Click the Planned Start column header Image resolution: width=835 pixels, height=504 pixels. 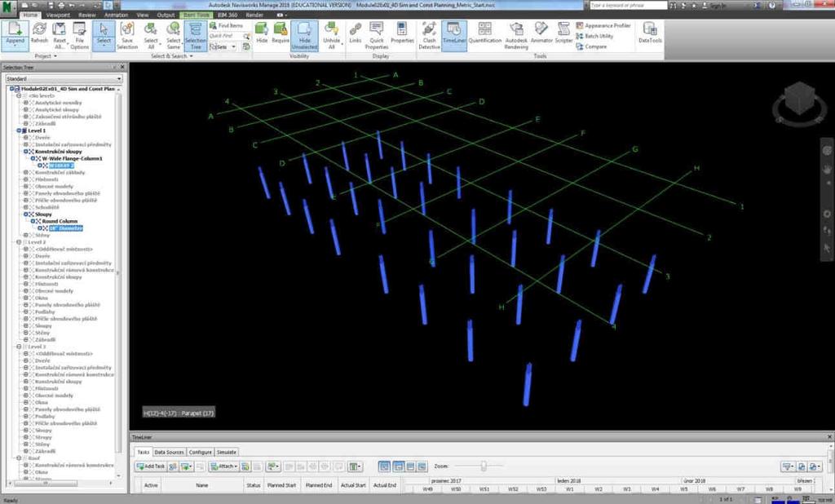click(x=281, y=485)
